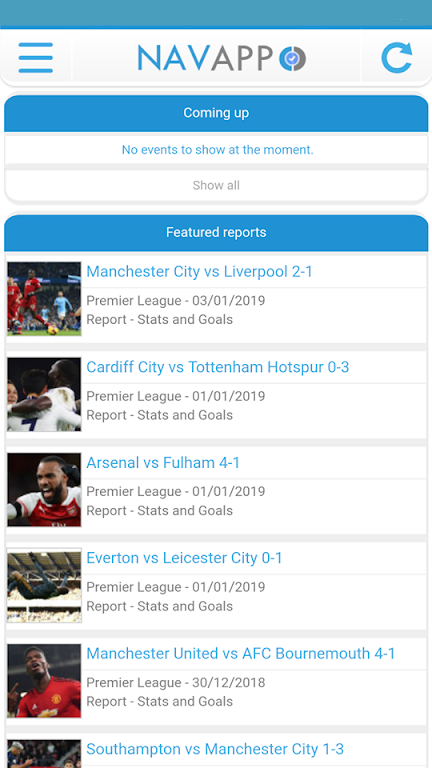
Task: Click the NAVAPP logo
Action: pyautogui.click(x=222, y=58)
